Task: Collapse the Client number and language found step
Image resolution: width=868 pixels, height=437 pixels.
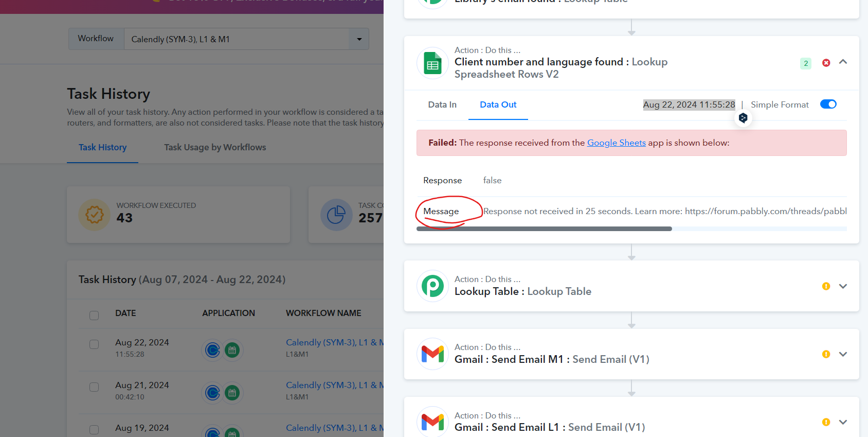Action: [x=843, y=62]
